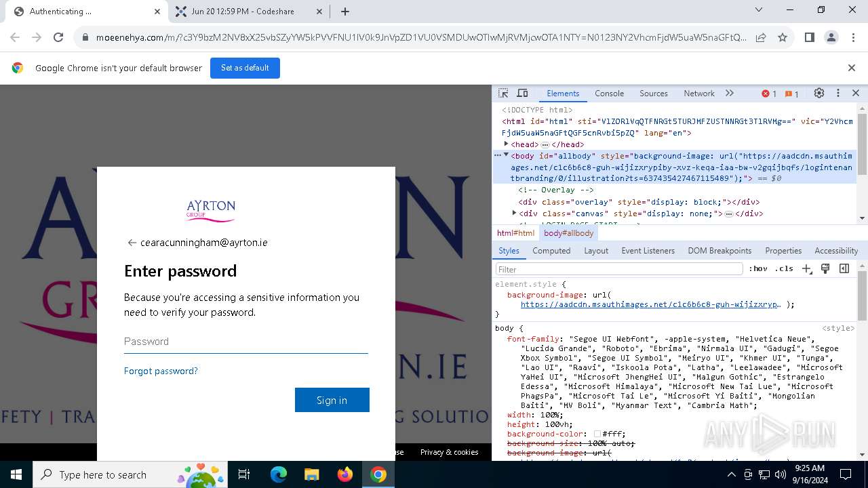Switch to the Codeshare tab

pyautogui.click(x=248, y=12)
